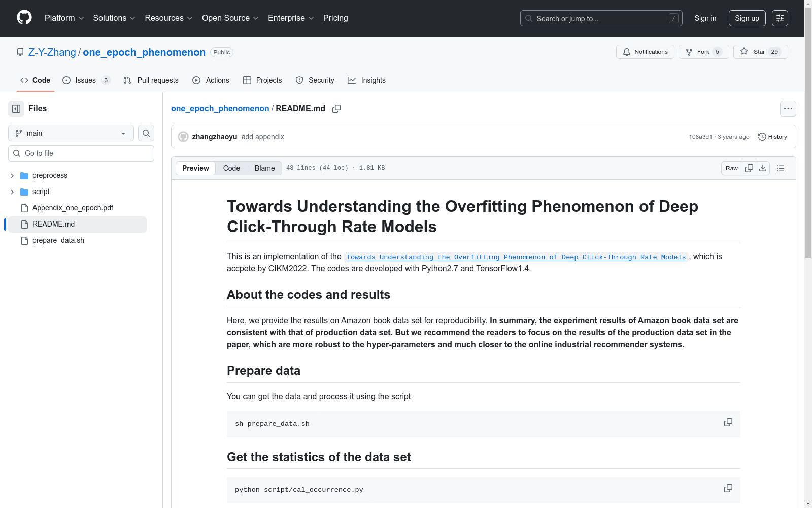The height and width of the screenshot is (508, 812).
Task: Expand the preprocess folder
Action: 12,176
